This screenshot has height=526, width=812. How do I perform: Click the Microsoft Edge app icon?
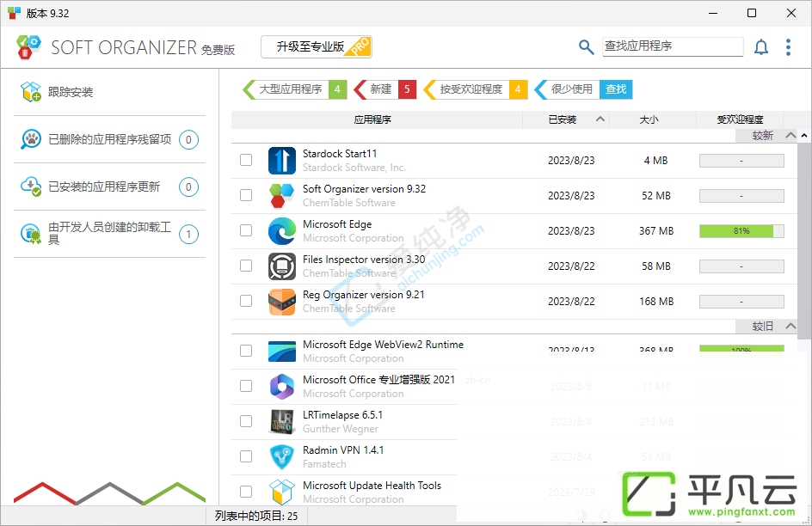click(282, 230)
